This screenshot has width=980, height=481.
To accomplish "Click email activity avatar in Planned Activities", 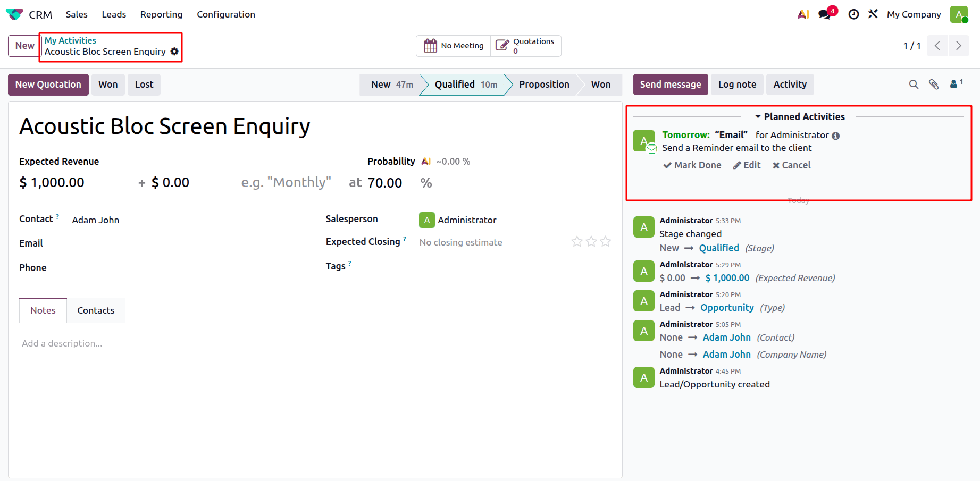I will (644, 141).
